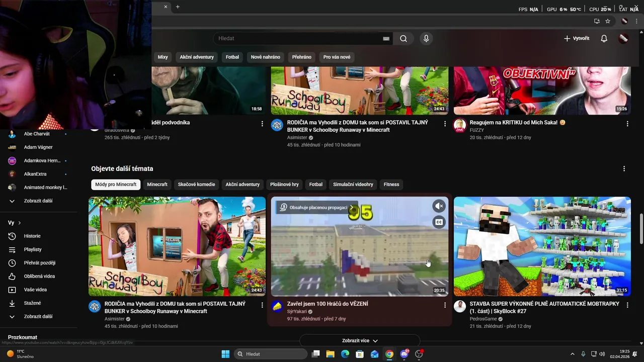Select the Pro vás nové chip
Screen dimensions: 644x362
coord(337,57)
